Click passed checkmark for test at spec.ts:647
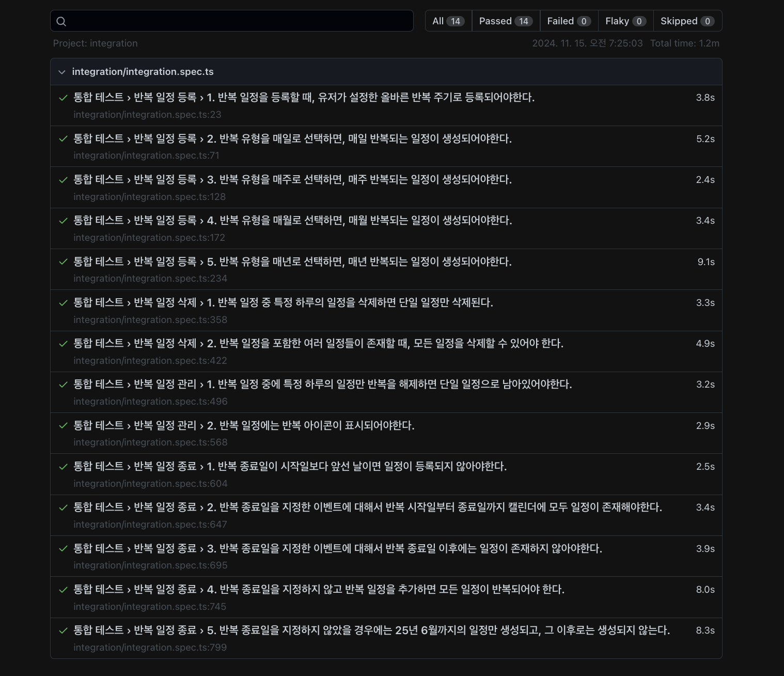The height and width of the screenshot is (676, 784). pyautogui.click(x=64, y=508)
